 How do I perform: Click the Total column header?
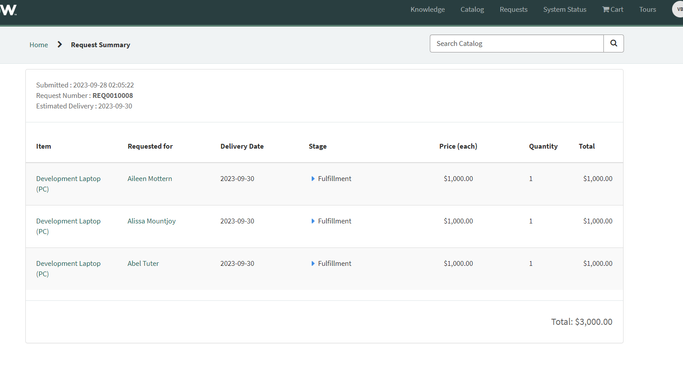(x=587, y=146)
